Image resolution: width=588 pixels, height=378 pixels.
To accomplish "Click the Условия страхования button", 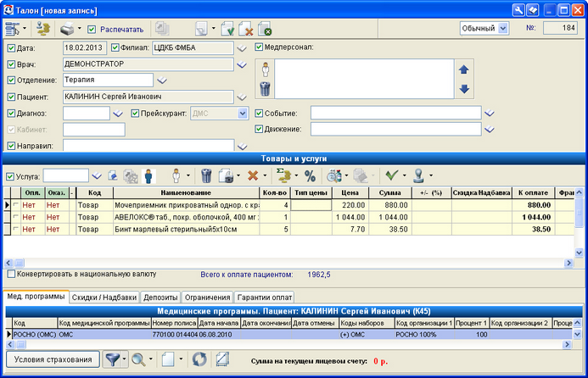I will point(53,359).
